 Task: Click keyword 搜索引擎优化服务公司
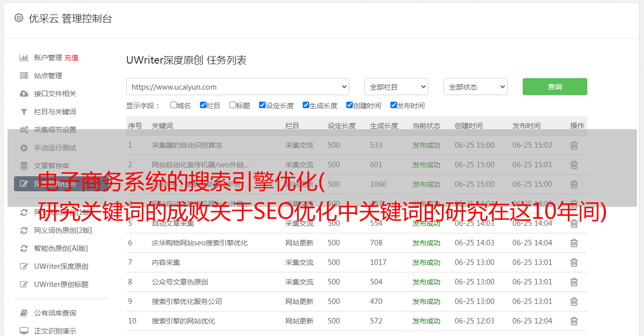(187, 301)
